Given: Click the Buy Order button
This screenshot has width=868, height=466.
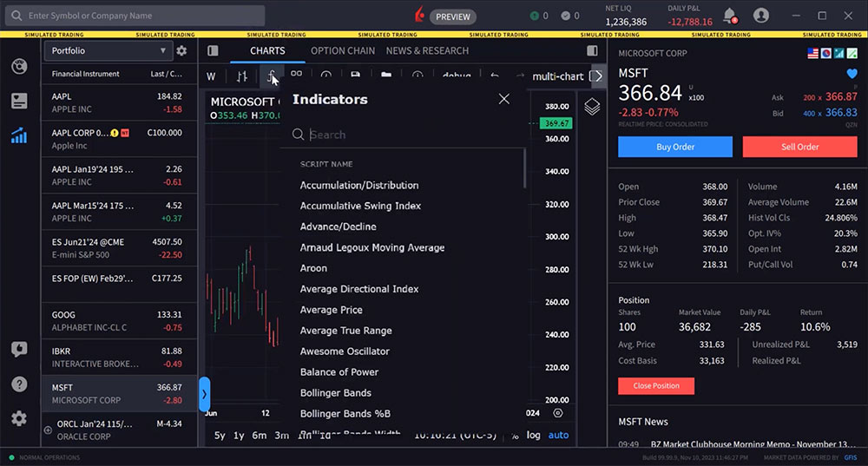Looking at the screenshot, I should click(675, 147).
